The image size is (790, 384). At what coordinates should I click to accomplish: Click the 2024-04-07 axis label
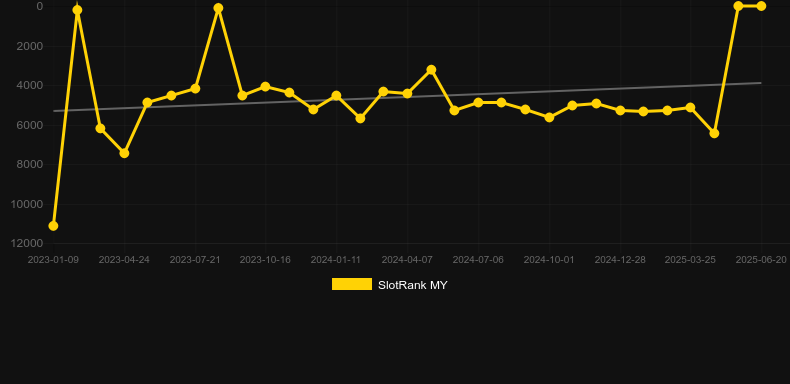coord(407,260)
